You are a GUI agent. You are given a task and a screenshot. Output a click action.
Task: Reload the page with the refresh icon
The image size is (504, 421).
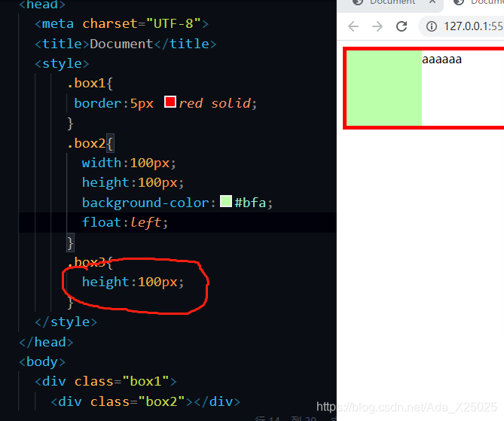point(402,26)
